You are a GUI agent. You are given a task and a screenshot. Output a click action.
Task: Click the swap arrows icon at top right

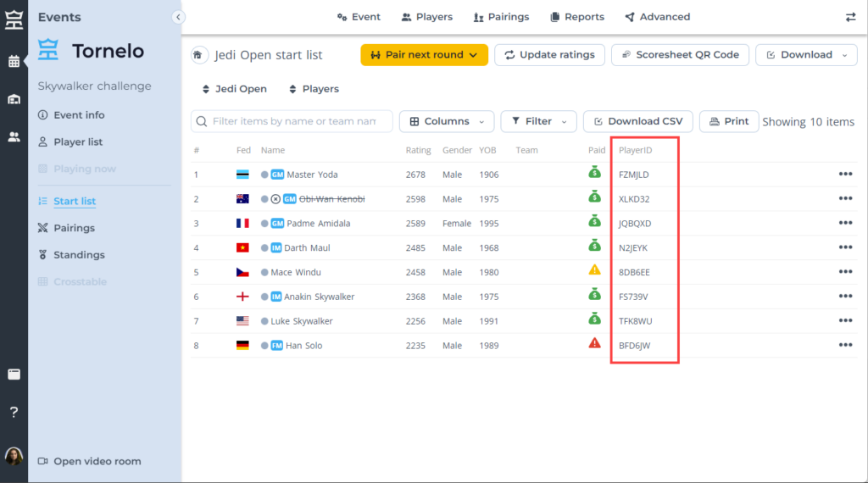coord(851,17)
